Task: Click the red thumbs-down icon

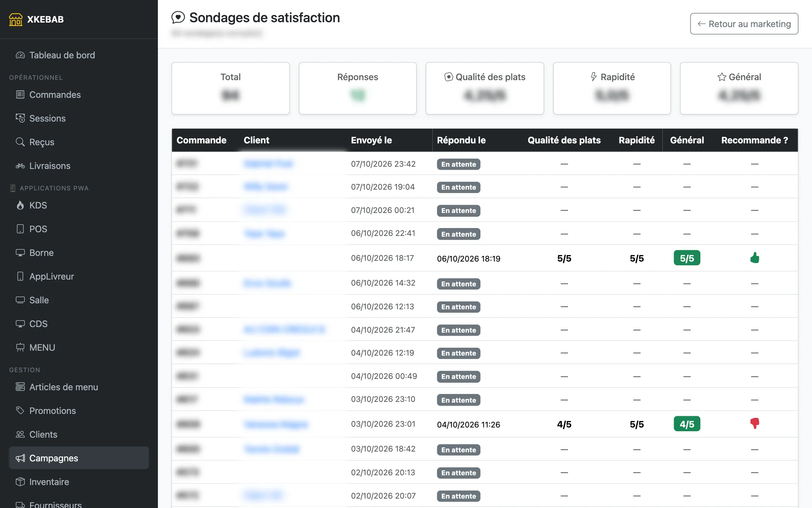Action: click(754, 424)
